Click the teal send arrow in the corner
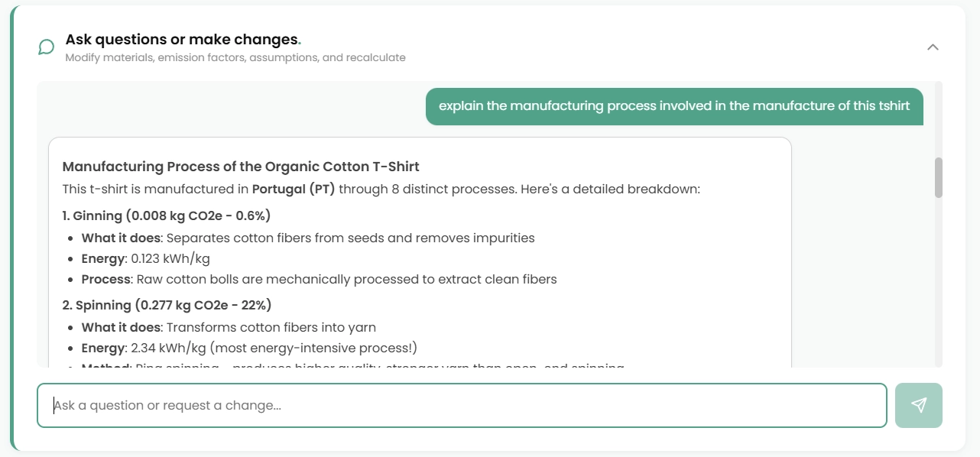980x457 pixels. click(918, 405)
